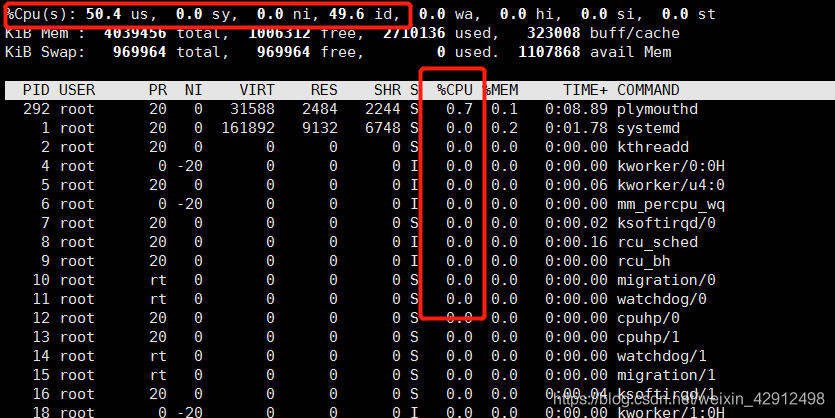Select the migration/0 process name
This screenshot has width=835, height=418.
tap(666, 280)
